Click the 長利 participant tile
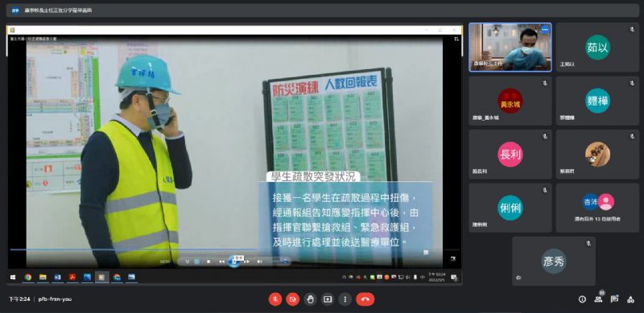644x313 pixels. click(x=510, y=154)
